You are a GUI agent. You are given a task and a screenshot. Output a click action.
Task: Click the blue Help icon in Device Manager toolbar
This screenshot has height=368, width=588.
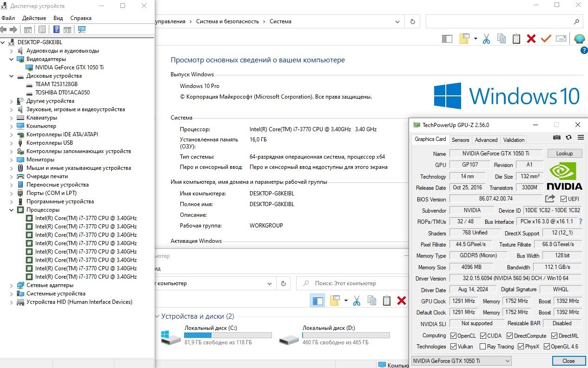pyautogui.click(x=56, y=29)
